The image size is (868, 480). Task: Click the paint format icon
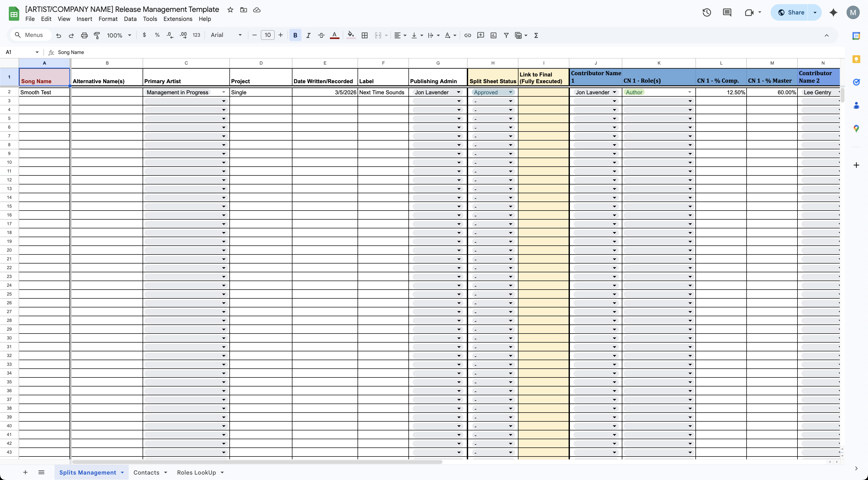[97, 35]
